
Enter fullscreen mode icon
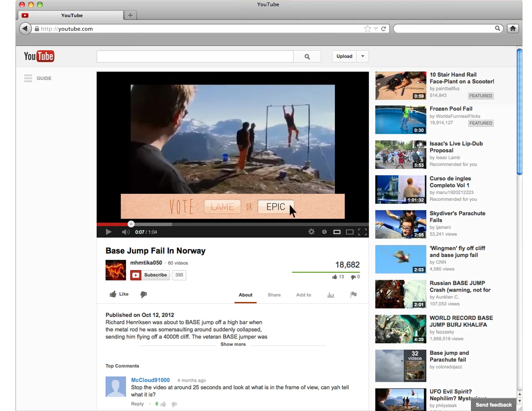pyautogui.click(x=362, y=232)
